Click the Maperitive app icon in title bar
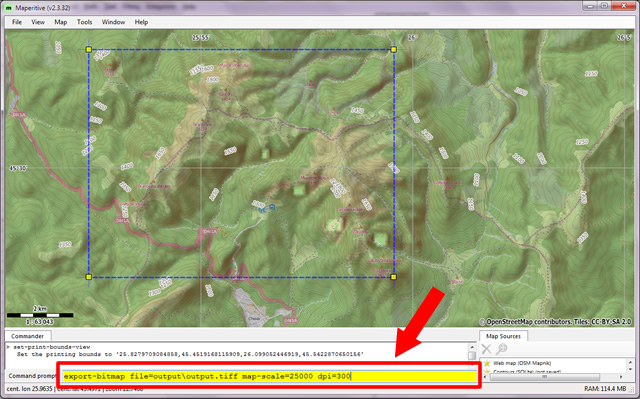 pyautogui.click(x=9, y=8)
